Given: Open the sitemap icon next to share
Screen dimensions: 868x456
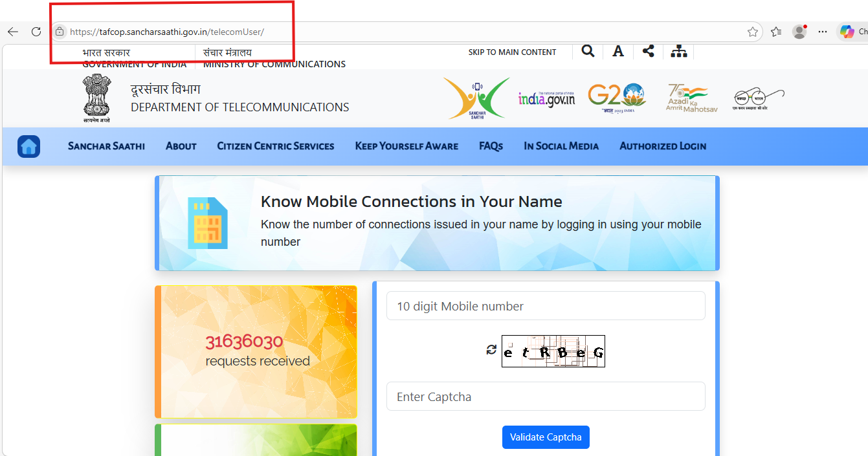Looking at the screenshot, I should 678,51.
